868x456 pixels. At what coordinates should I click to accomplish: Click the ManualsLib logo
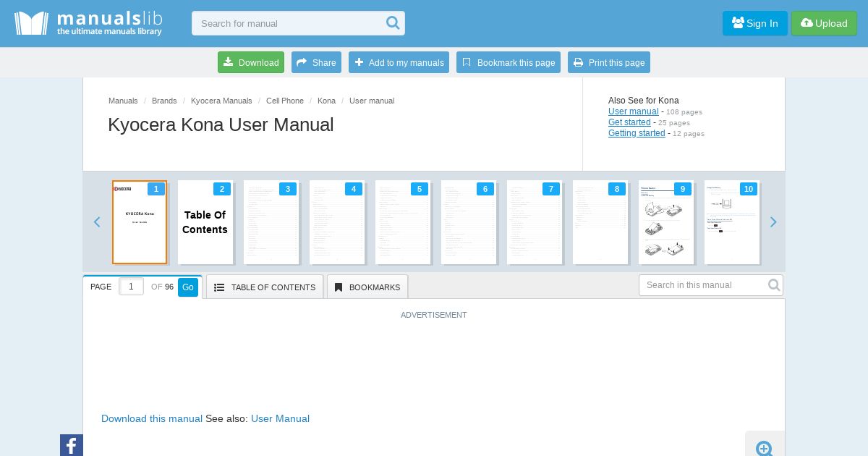[88, 23]
